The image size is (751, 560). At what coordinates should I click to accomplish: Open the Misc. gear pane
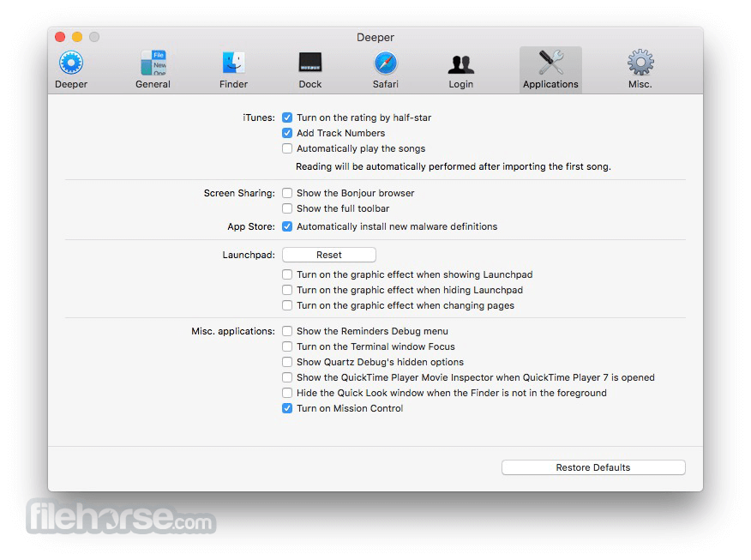click(640, 69)
